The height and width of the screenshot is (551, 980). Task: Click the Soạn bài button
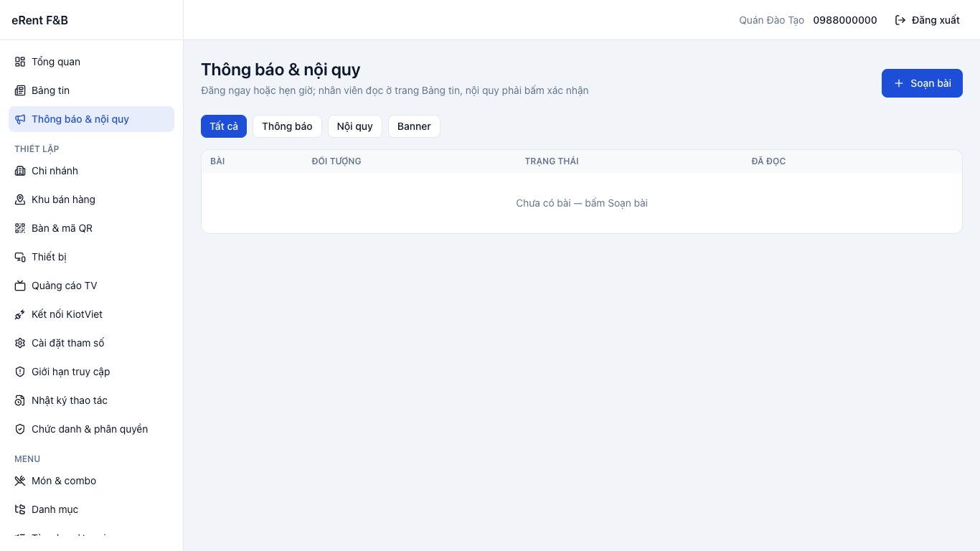click(922, 83)
